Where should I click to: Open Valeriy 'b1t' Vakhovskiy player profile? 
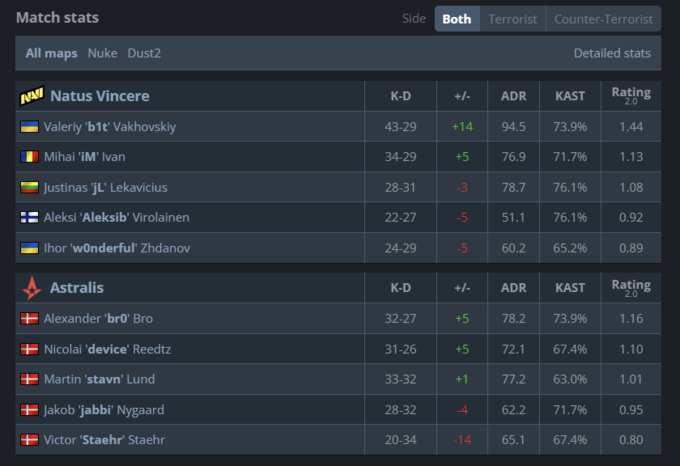(110, 127)
